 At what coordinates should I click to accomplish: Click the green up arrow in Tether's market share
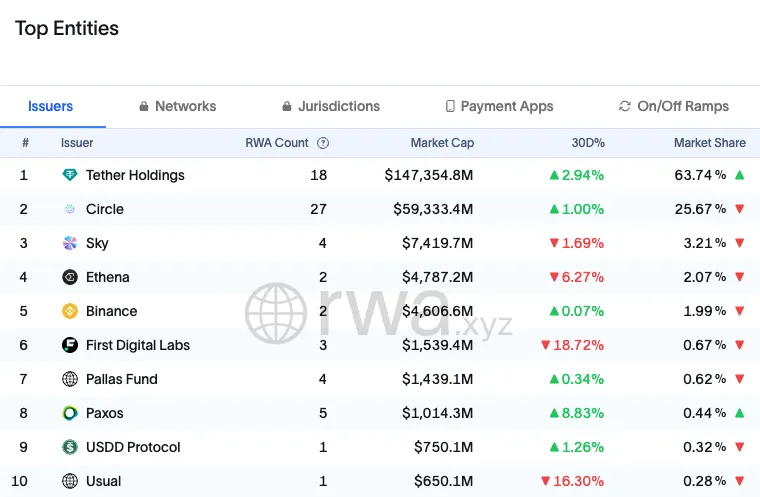[x=740, y=175]
